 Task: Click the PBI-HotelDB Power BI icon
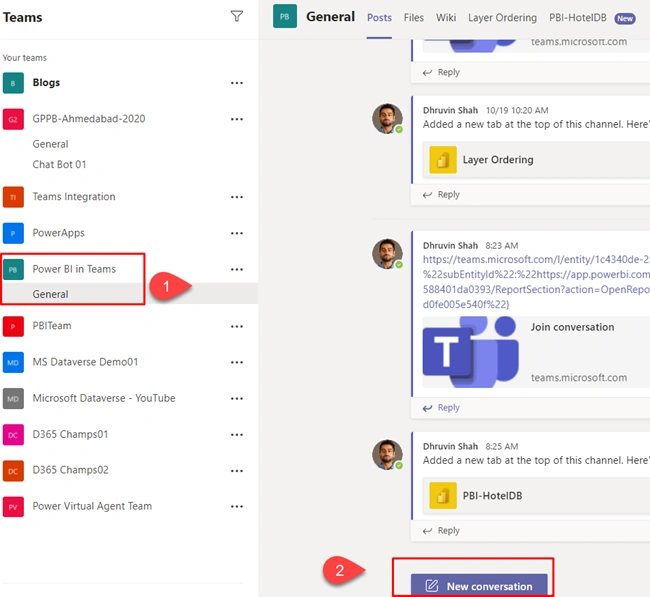(x=443, y=495)
